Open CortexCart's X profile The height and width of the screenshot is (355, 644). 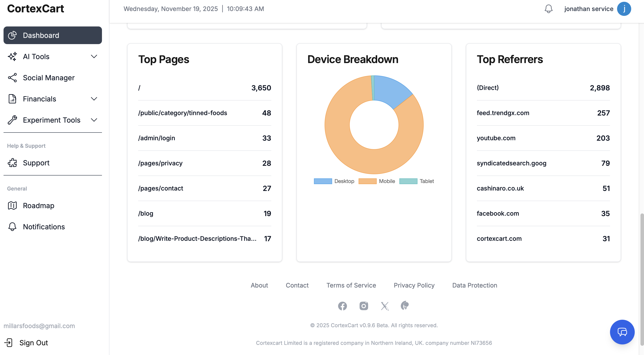point(384,306)
